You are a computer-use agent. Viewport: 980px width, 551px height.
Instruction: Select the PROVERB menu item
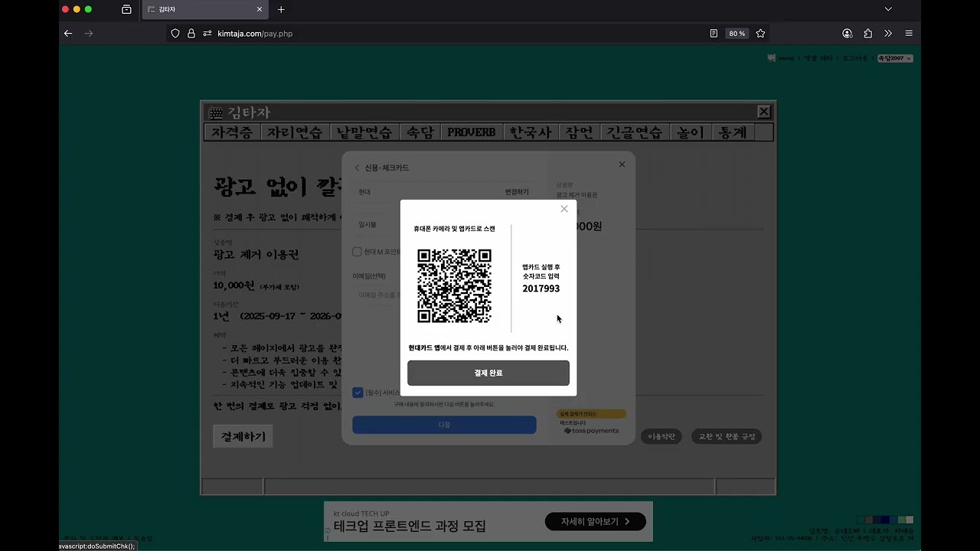click(472, 132)
